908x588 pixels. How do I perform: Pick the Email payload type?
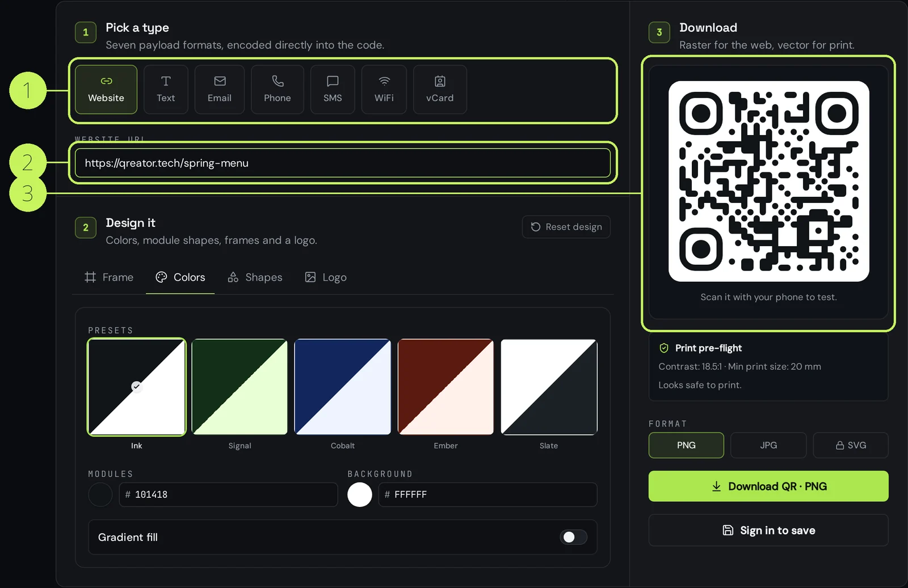point(220,90)
